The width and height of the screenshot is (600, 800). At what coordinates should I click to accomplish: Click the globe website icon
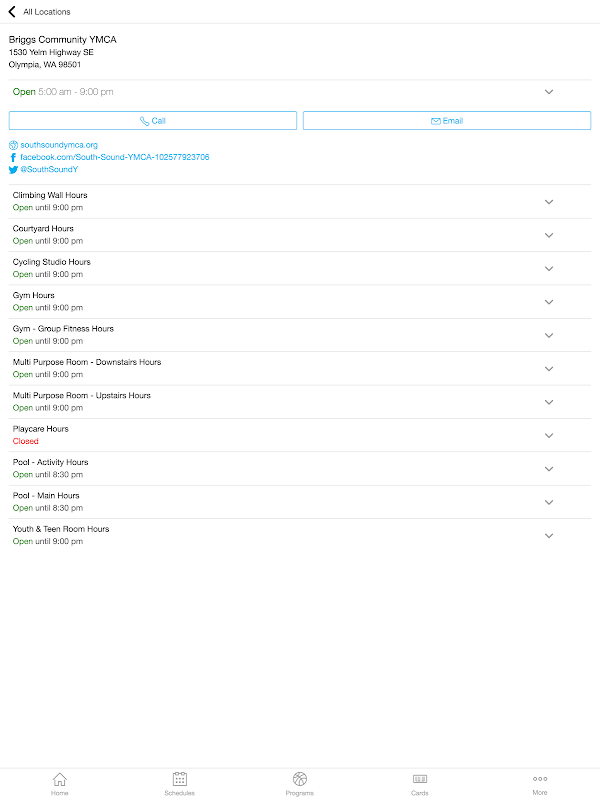tap(13, 145)
